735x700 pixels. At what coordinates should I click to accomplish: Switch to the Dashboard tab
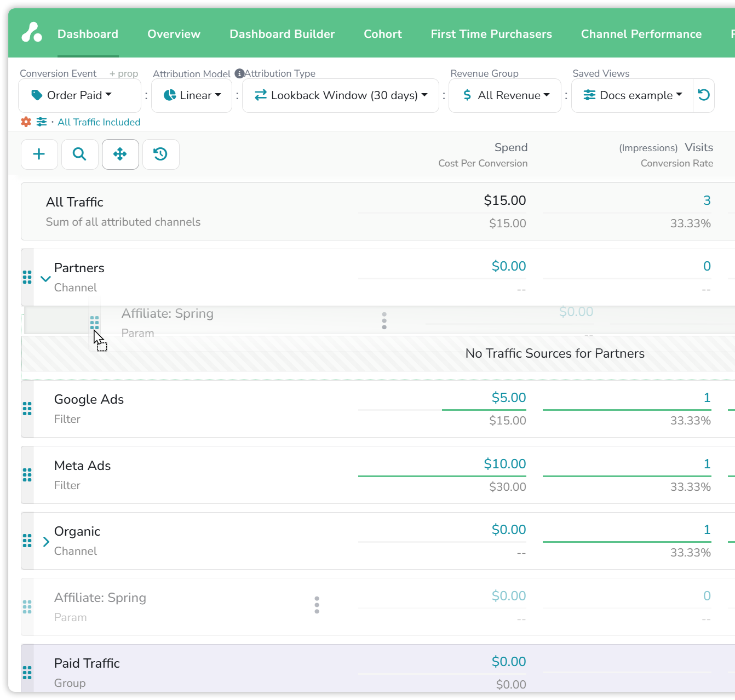[x=88, y=34]
